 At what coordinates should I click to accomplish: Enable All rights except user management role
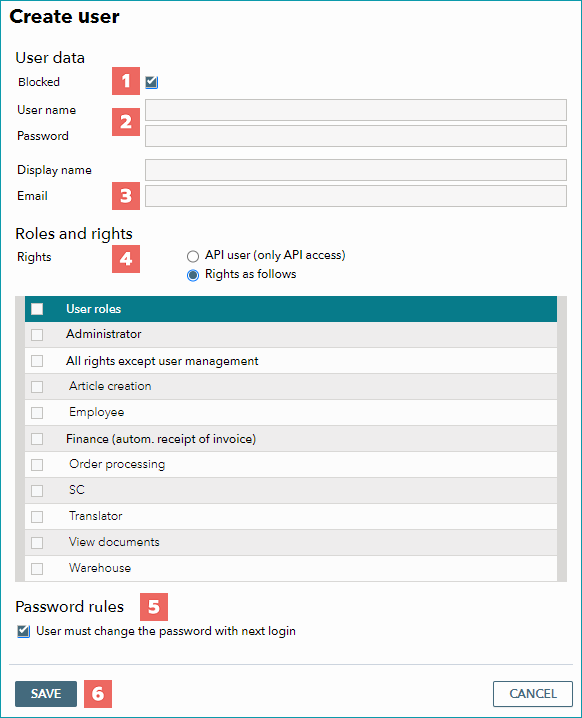pyautogui.click(x=37, y=361)
